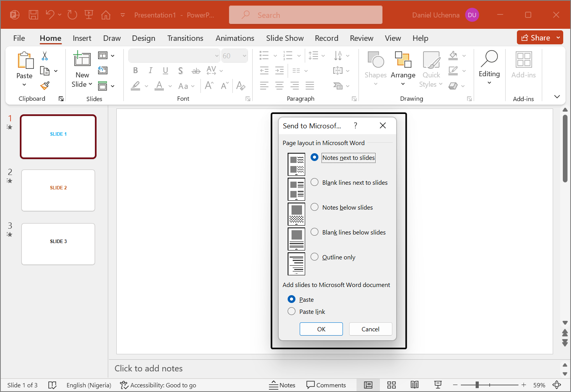Select the Paste link radio button

[x=292, y=311]
